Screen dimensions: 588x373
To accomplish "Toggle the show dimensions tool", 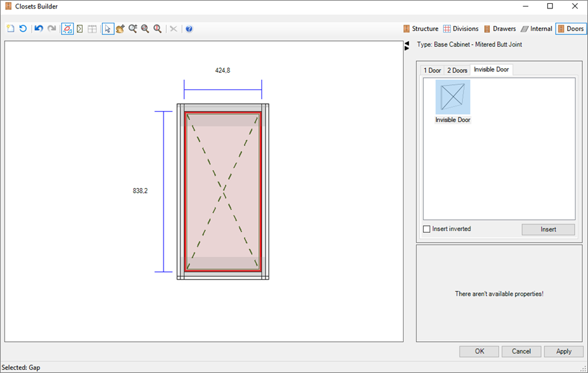I will click(x=67, y=29).
